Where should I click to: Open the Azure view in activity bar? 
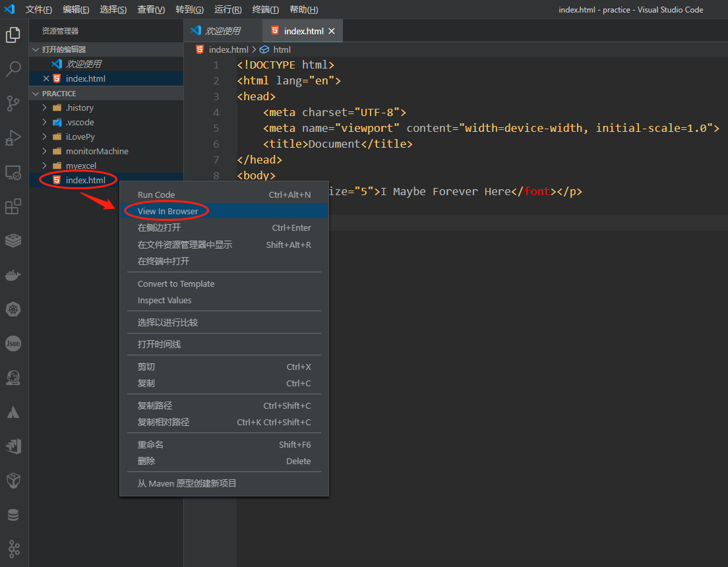13,412
